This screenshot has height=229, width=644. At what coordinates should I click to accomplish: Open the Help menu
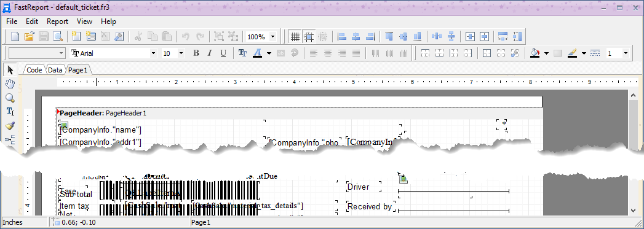click(108, 21)
